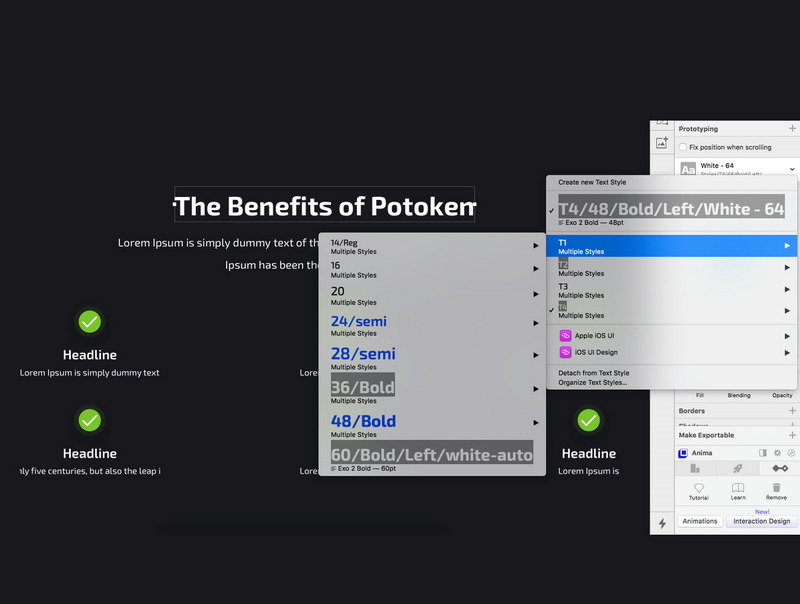The image size is (800, 604).
Task: Click the Prototyping section header
Action: coord(698,129)
